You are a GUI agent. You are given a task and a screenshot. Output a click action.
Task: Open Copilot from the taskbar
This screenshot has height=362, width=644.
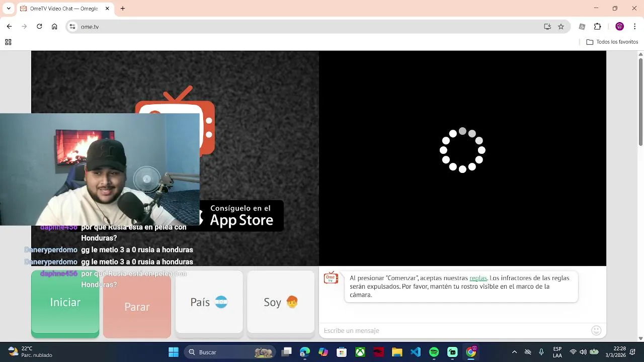(323, 352)
